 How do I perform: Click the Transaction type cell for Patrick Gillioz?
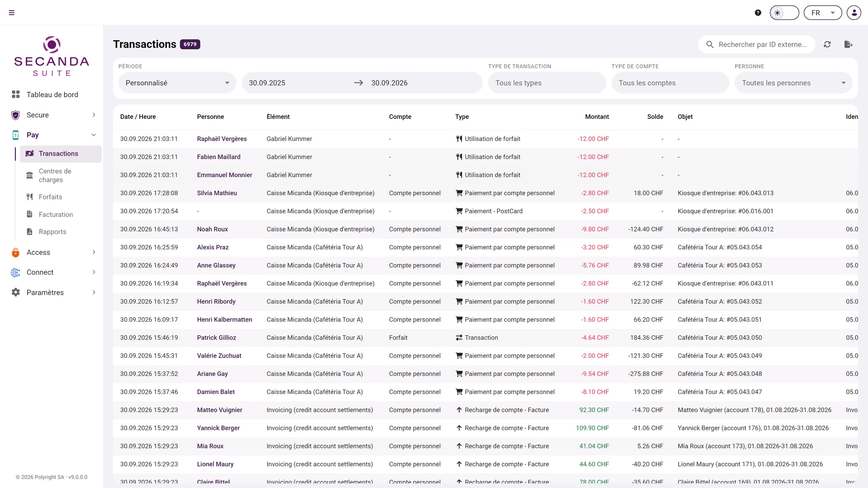click(x=476, y=338)
